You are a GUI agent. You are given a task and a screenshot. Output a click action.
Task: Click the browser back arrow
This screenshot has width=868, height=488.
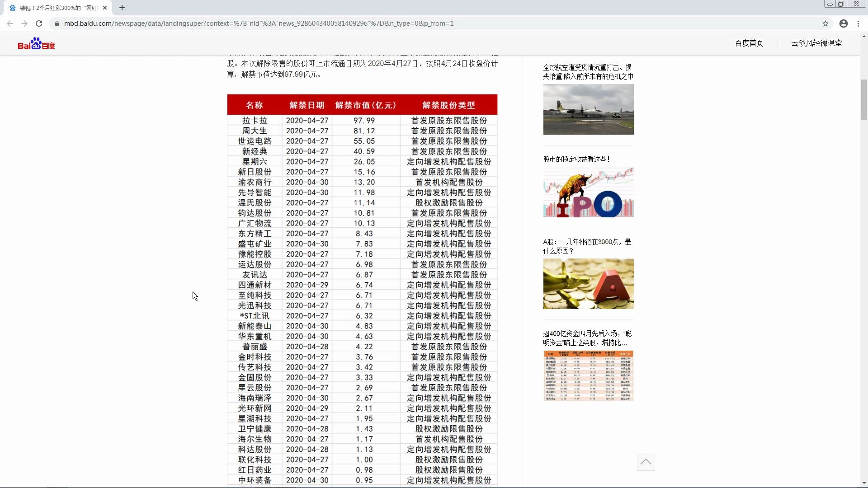[x=10, y=23]
